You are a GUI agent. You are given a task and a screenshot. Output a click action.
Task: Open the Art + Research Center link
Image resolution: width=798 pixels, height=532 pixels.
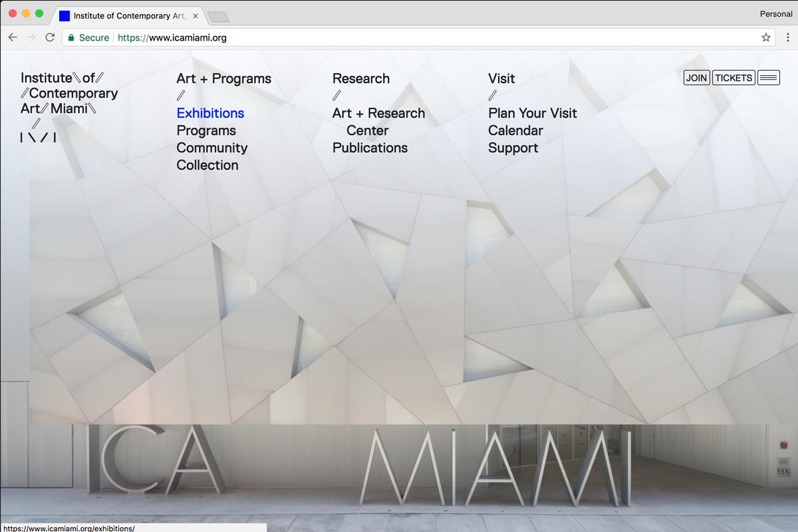point(378,122)
